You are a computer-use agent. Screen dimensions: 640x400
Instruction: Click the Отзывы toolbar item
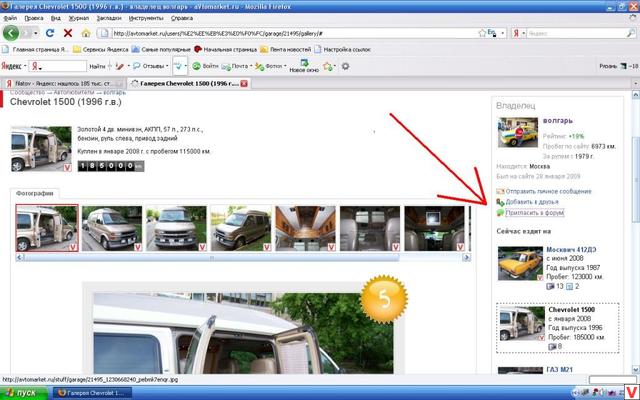coord(149,66)
